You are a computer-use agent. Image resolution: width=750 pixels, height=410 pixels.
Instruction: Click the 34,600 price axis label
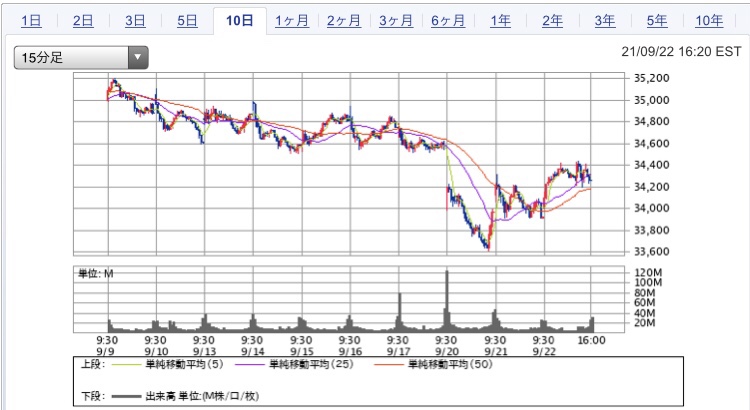tap(651, 144)
